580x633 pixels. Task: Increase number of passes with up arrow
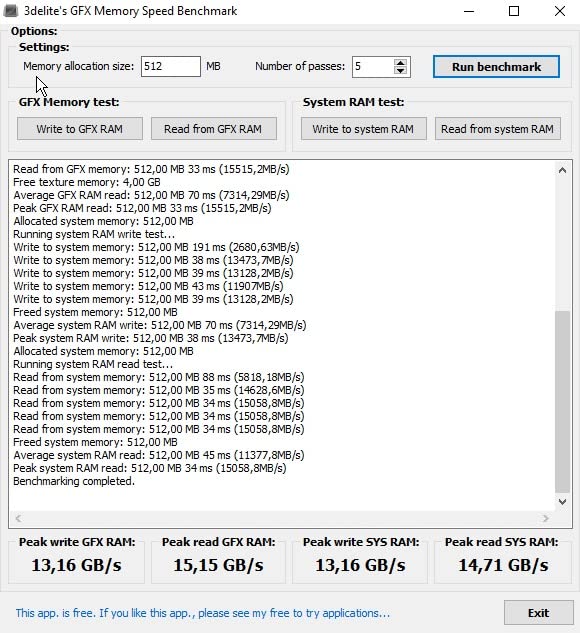click(400, 63)
